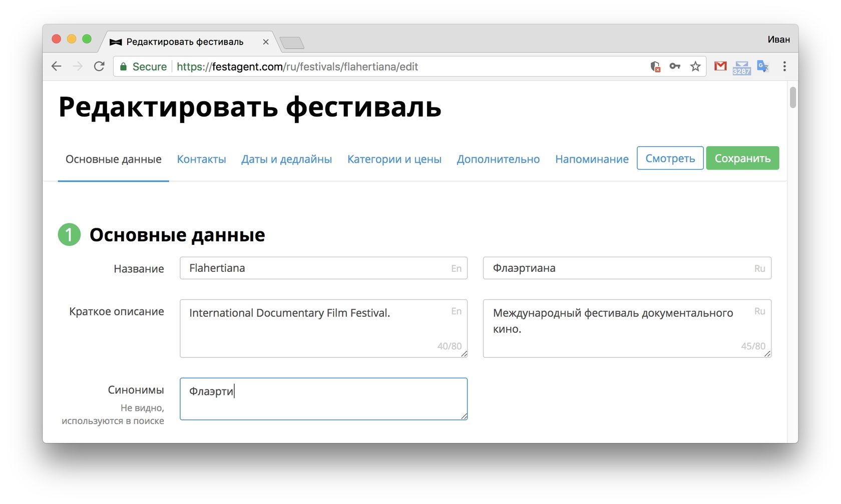The image size is (841, 504).
Task: Focus the Russian name field with Флаэртиана
Action: [x=627, y=268]
